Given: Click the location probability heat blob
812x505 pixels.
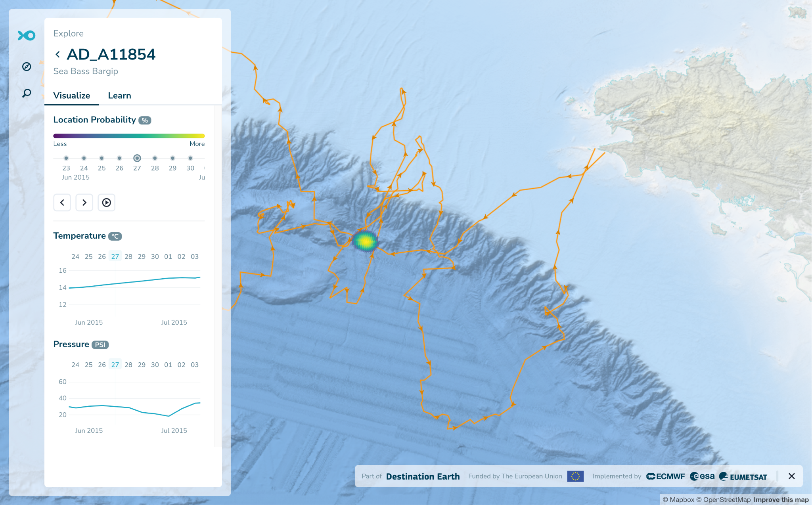Looking at the screenshot, I should click(x=365, y=241).
